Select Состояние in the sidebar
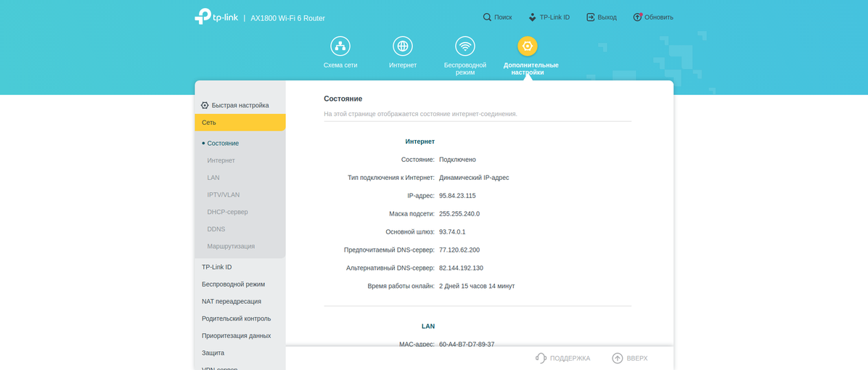868x370 pixels. click(x=223, y=143)
